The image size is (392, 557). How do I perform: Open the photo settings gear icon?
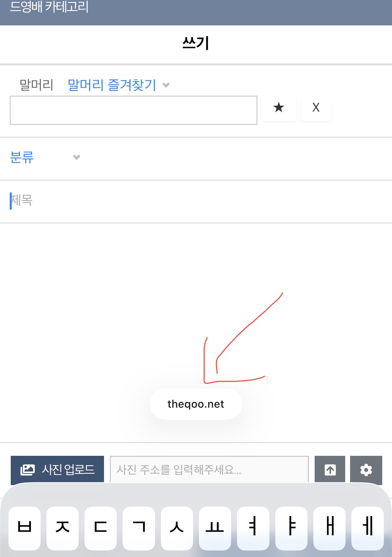(x=366, y=469)
